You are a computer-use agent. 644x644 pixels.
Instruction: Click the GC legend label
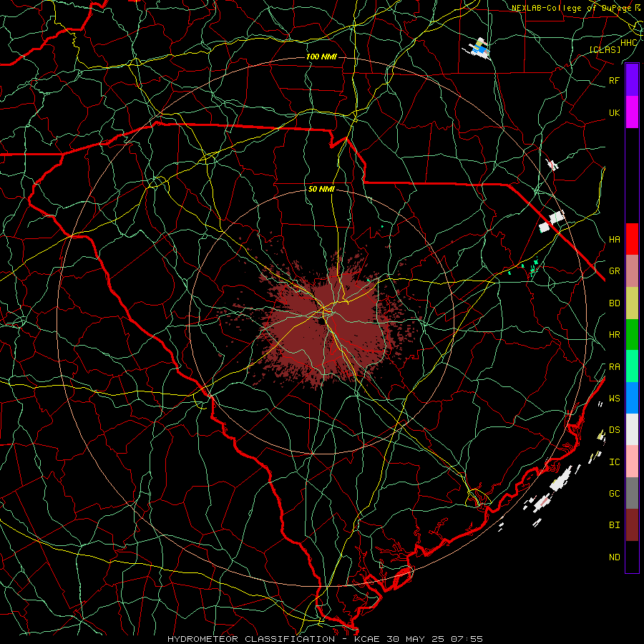point(614,494)
